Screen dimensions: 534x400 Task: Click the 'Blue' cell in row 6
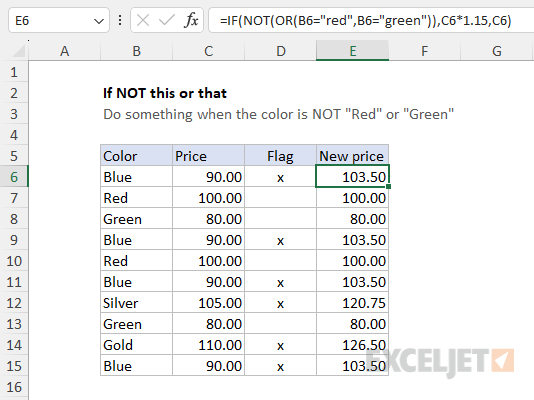coord(137,177)
